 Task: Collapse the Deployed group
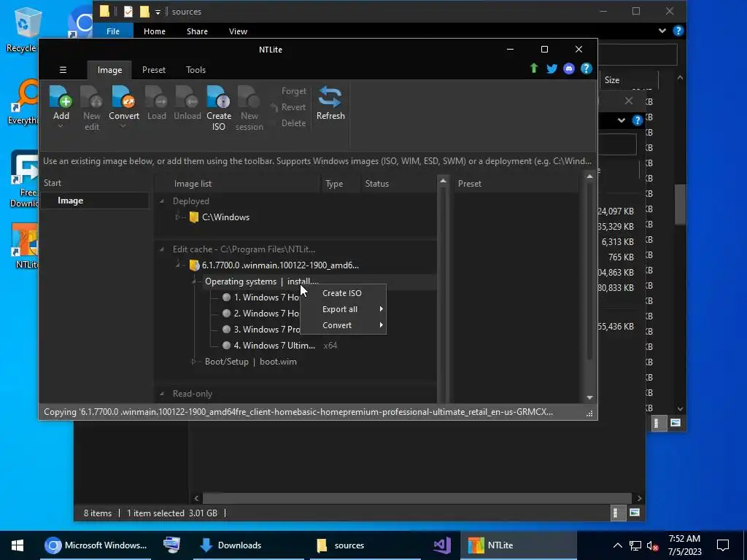coord(162,201)
